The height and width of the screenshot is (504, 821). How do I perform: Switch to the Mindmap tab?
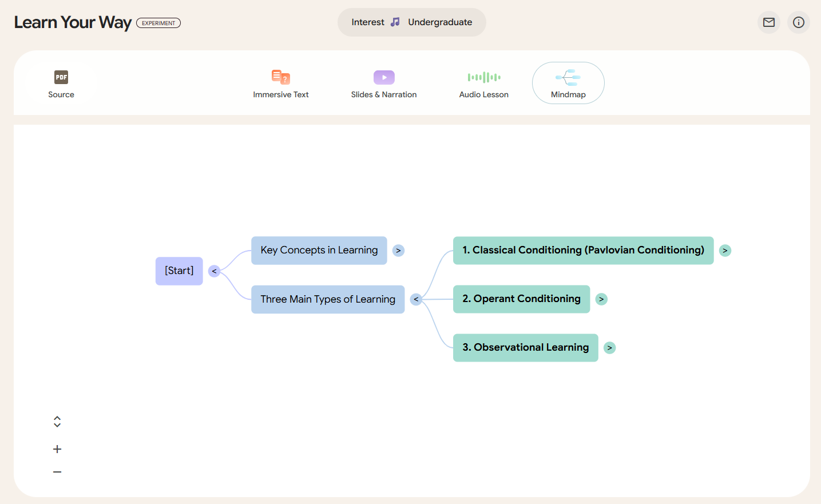click(x=568, y=83)
